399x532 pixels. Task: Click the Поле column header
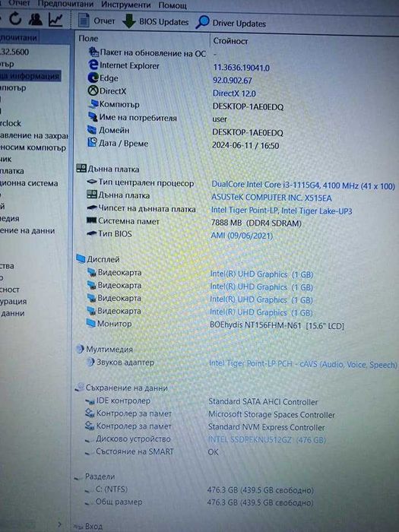tap(88, 38)
